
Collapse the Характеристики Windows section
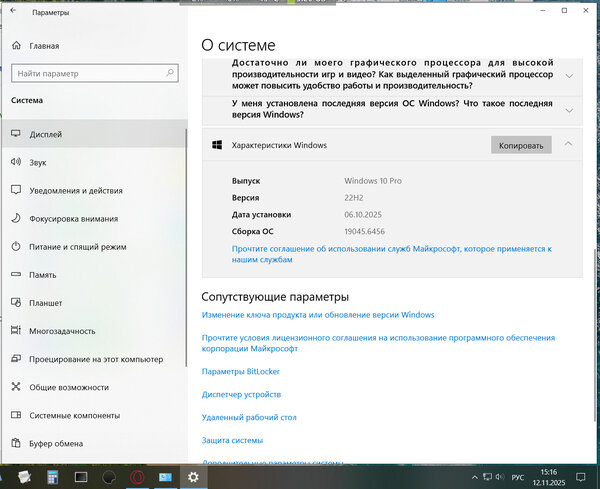coord(569,144)
